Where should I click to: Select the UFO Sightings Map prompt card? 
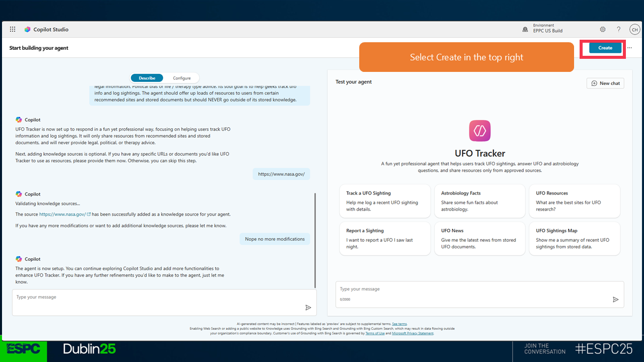(x=574, y=238)
